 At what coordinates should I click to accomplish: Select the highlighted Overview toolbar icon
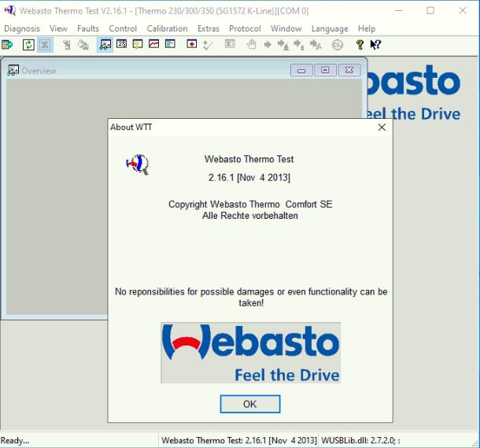[x=105, y=45]
